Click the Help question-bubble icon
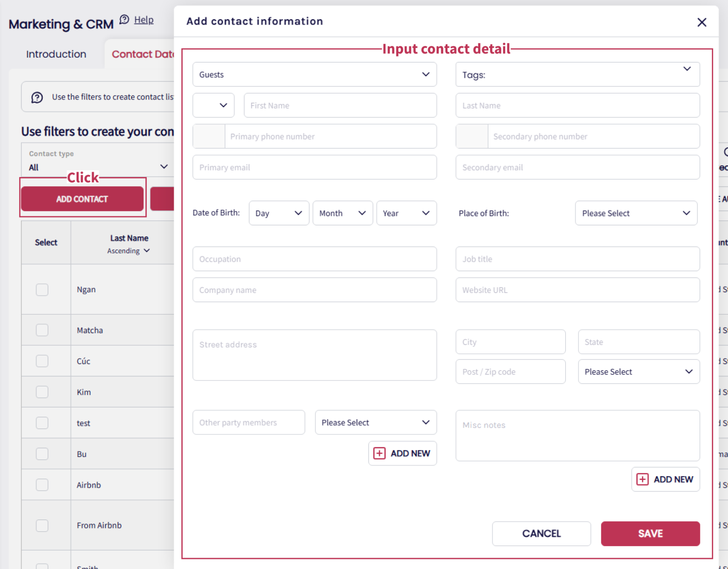This screenshot has height=569, width=728. [x=124, y=20]
